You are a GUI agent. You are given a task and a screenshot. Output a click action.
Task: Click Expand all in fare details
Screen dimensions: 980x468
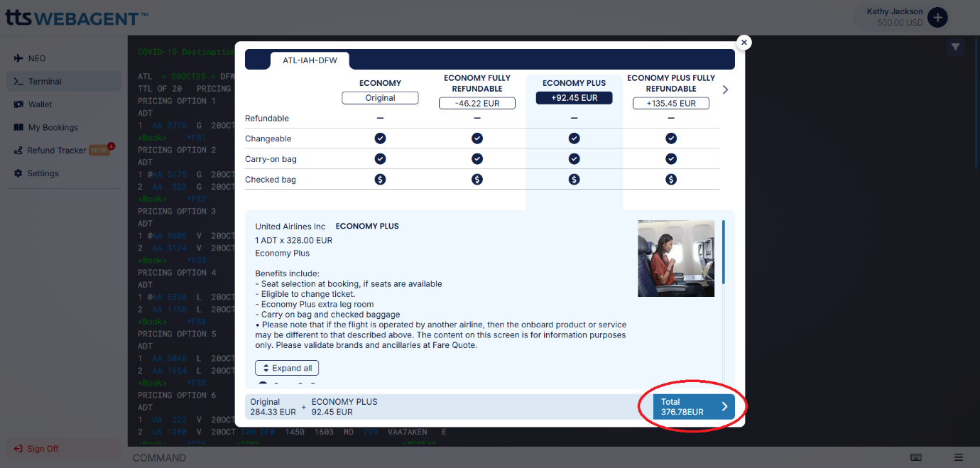click(x=287, y=368)
